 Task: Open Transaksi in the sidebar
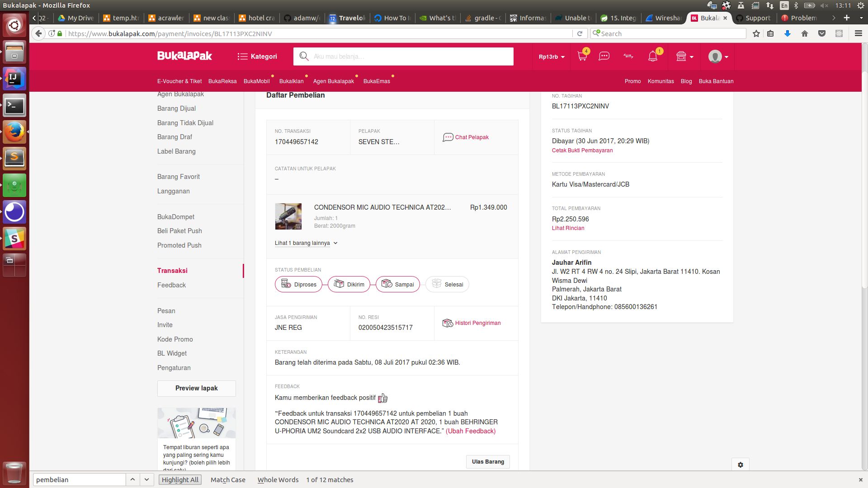pos(172,271)
